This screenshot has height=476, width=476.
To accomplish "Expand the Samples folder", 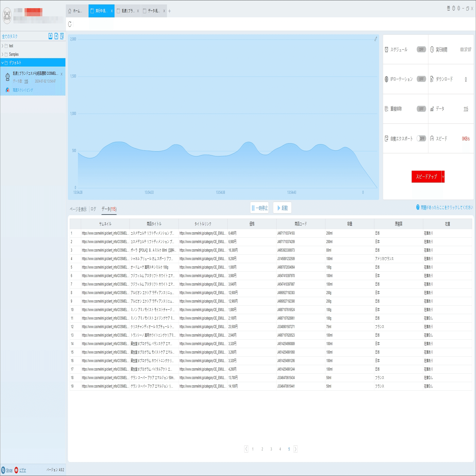I will [x=2, y=54].
